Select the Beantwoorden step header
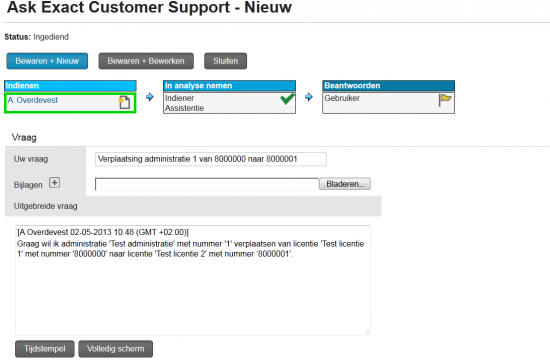 click(x=389, y=86)
